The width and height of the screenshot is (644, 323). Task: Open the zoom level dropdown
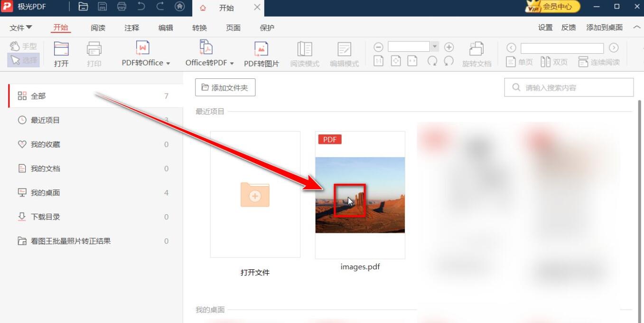434,47
